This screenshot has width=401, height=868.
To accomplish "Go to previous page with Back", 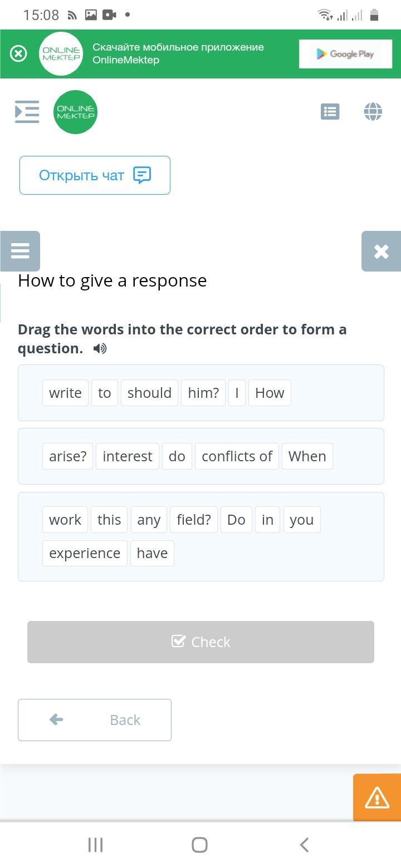I will (x=95, y=720).
